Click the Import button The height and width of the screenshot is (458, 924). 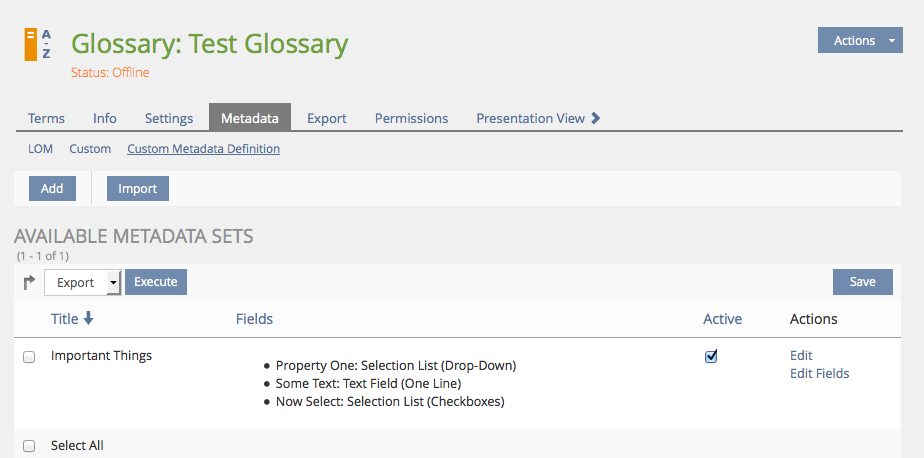coord(138,188)
